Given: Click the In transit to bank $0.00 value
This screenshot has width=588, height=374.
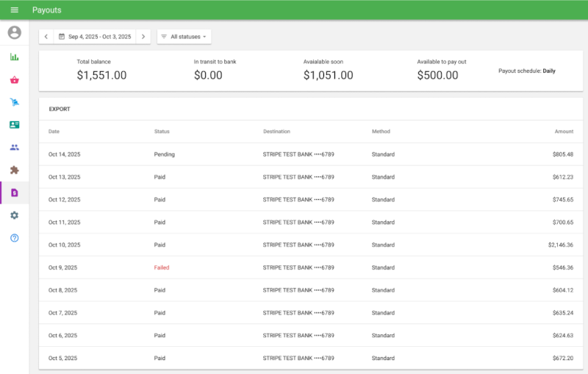Looking at the screenshot, I should coord(208,76).
